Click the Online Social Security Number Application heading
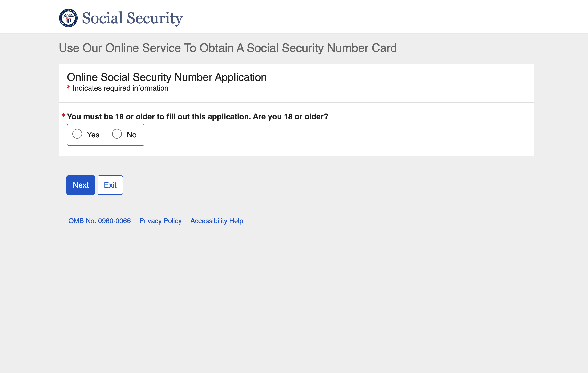Viewport: 588px width, 373px height. [167, 77]
